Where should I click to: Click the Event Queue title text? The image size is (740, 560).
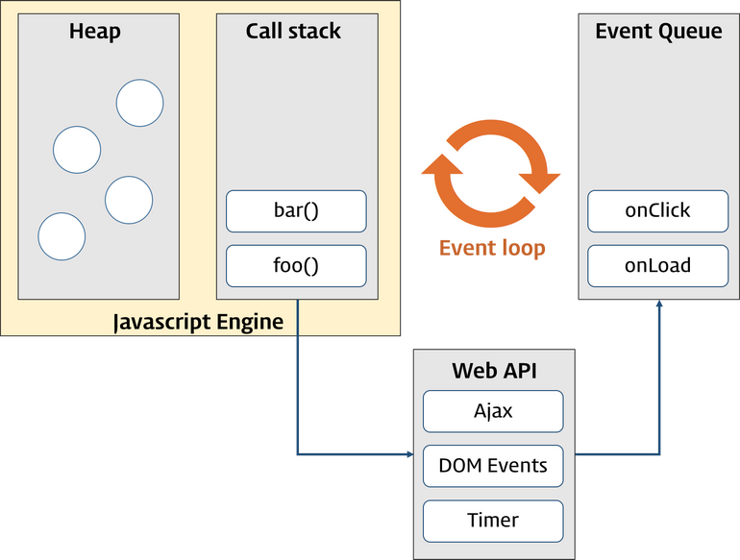658,32
